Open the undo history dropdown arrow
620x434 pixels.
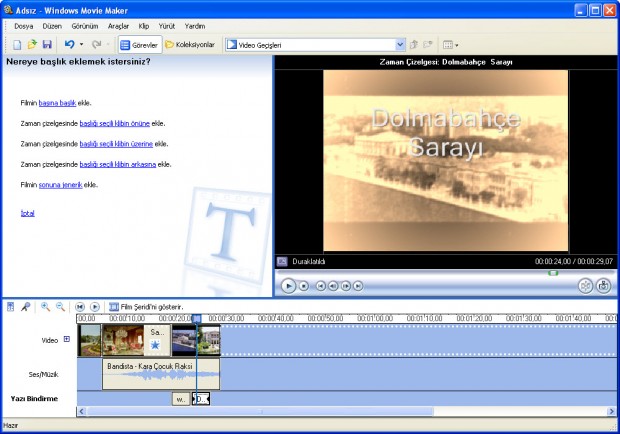[81, 44]
